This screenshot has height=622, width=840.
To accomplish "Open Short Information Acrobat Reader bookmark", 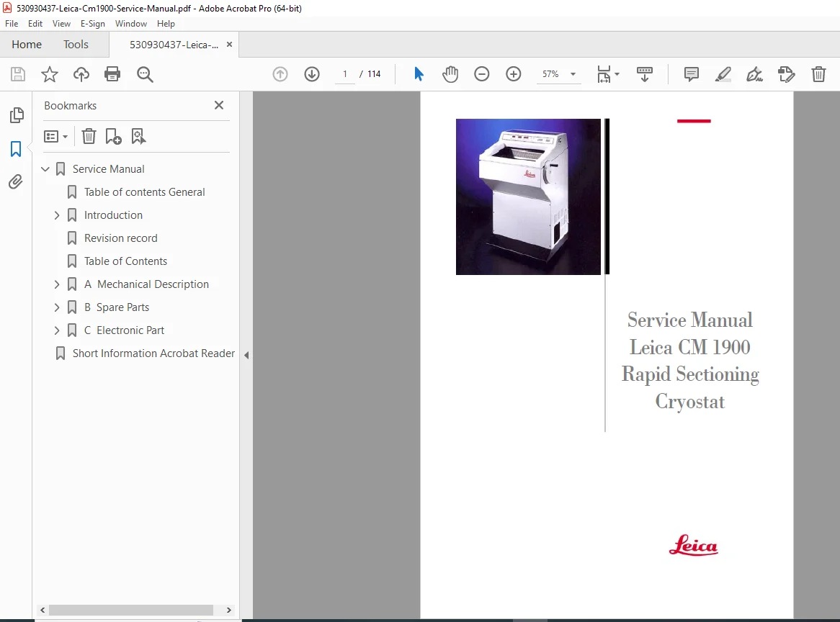I will pyautogui.click(x=153, y=353).
